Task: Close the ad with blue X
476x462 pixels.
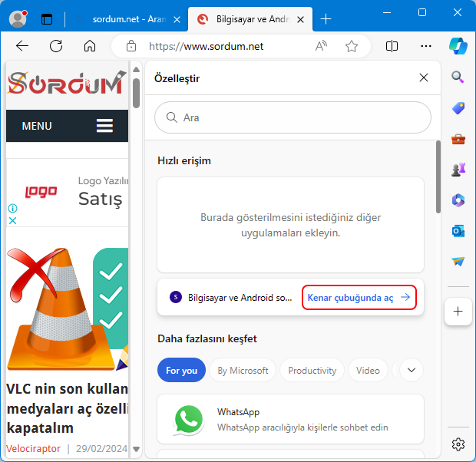Action: (x=12, y=221)
